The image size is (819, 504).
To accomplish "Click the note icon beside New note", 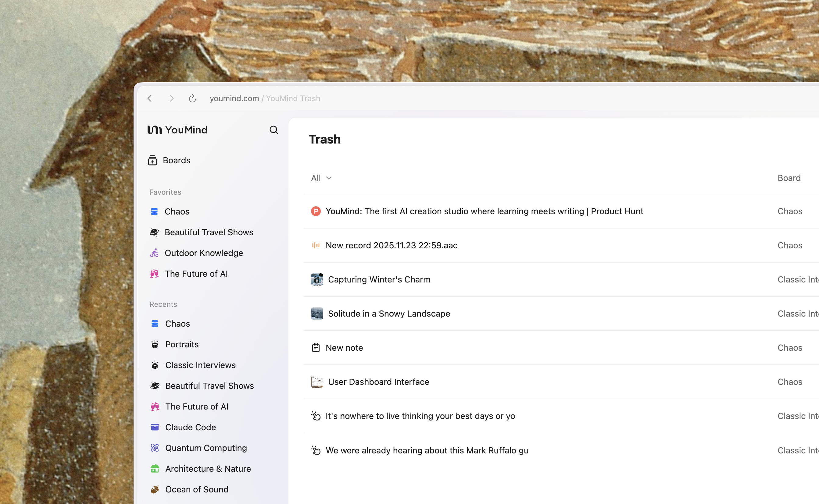I will click(x=316, y=348).
